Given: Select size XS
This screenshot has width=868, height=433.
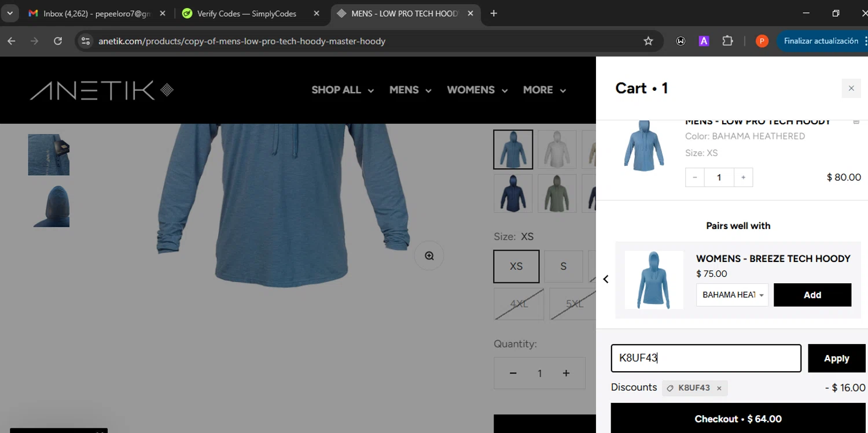Looking at the screenshot, I should pos(516,267).
